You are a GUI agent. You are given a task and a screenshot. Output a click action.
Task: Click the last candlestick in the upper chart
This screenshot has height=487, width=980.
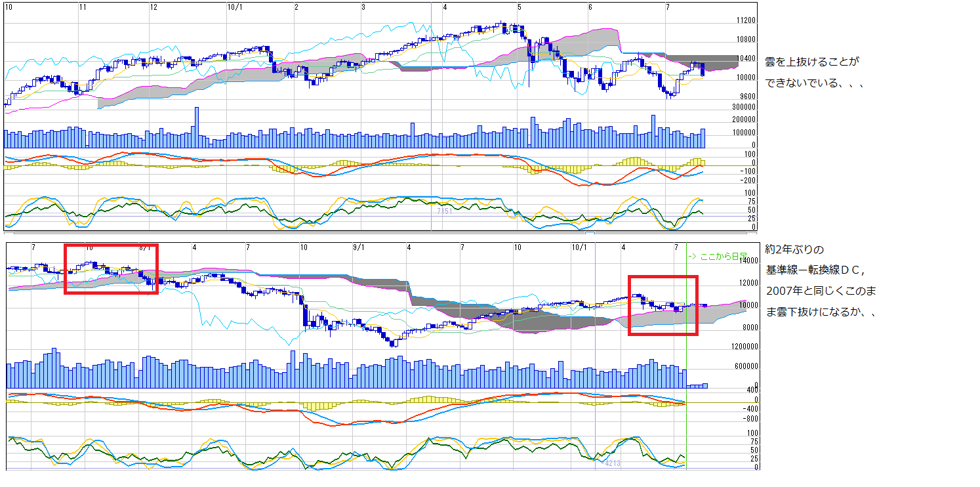coord(703,69)
